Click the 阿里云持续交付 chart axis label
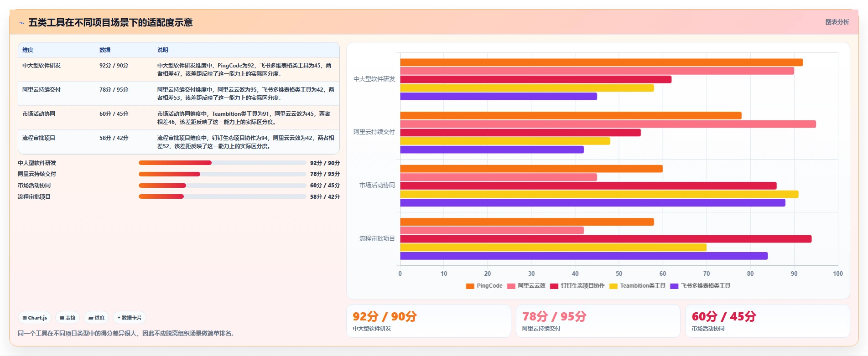The height and width of the screenshot is (356, 868). [x=374, y=132]
